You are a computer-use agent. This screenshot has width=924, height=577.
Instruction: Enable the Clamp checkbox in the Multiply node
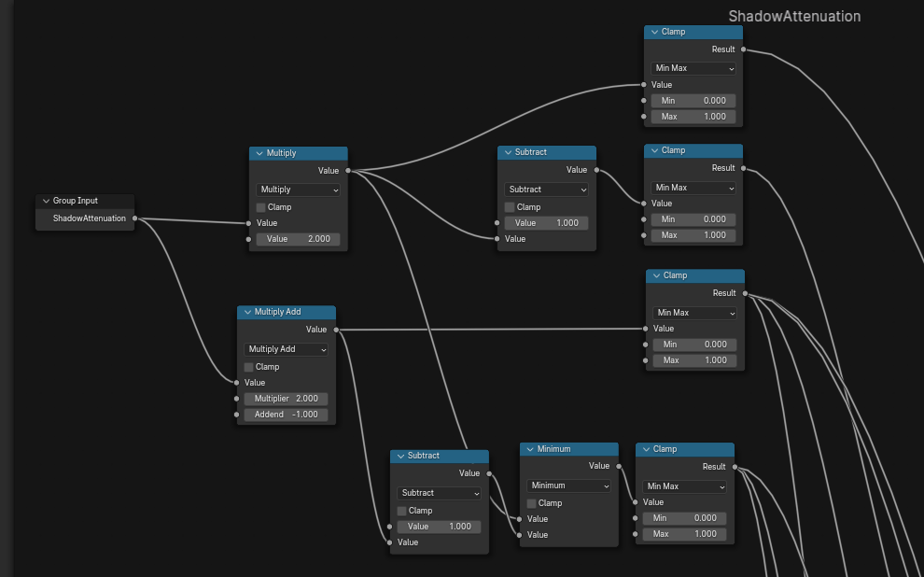[x=261, y=207]
